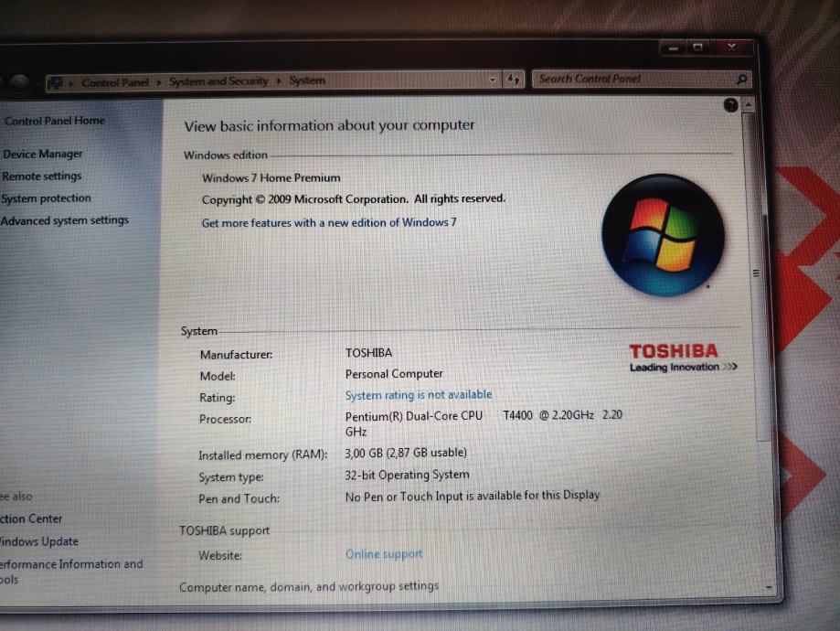Viewport: 840px width, 631px height.
Task: Click System rating is not available link
Action: pos(419,395)
